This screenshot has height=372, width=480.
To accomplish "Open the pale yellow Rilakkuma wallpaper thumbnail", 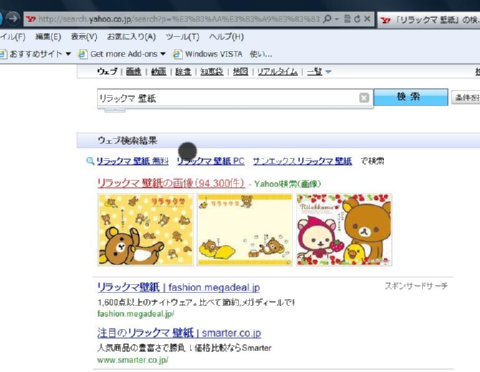I will (245, 230).
